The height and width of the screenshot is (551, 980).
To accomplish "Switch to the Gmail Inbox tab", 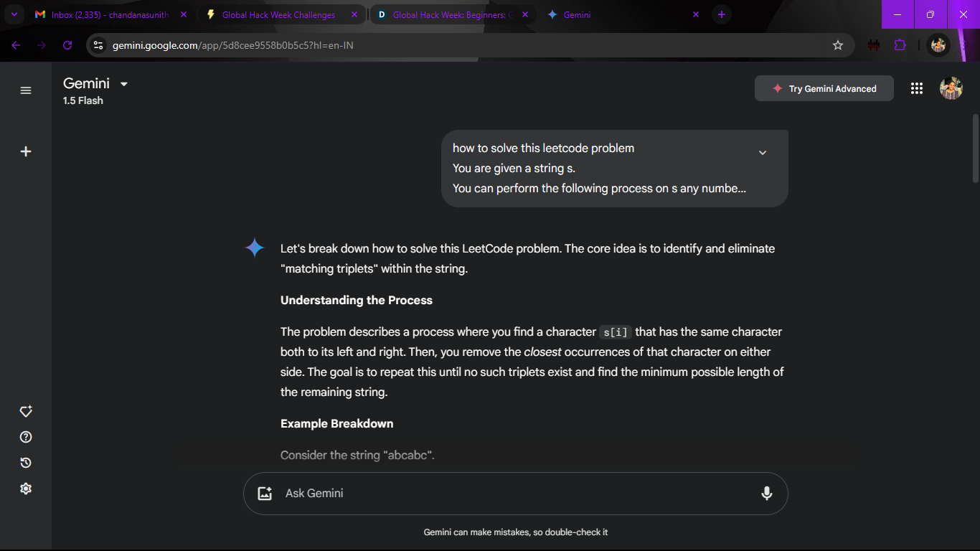I will [x=110, y=14].
